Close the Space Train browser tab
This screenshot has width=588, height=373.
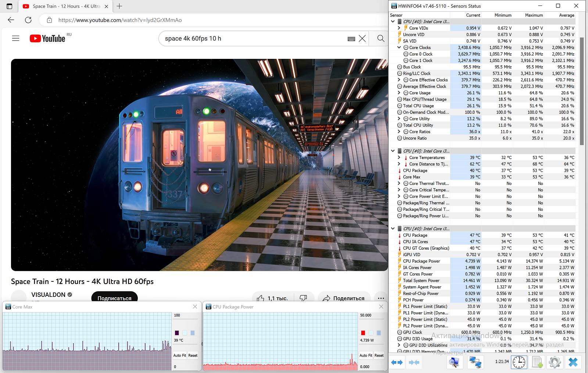(106, 6)
